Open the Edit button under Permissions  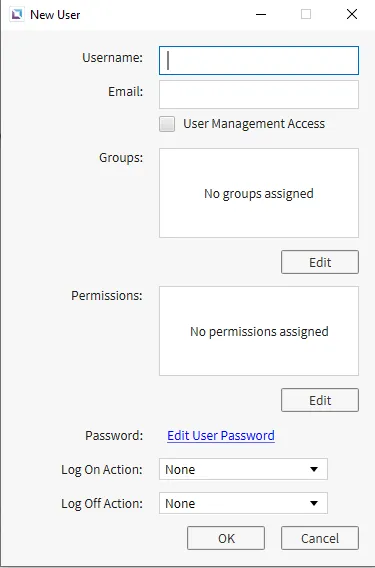pyautogui.click(x=320, y=400)
